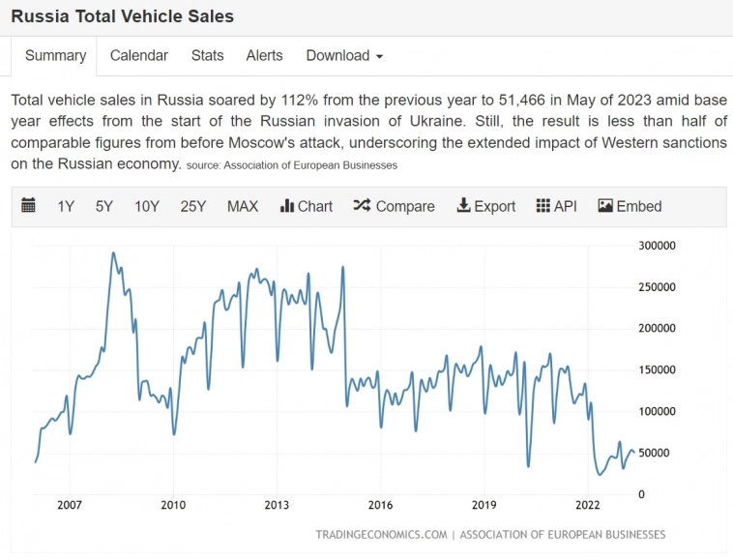Image resolution: width=733 pixels, height=560 pixels.
Task: Go to the Stats tab
Action: (207, 56)
